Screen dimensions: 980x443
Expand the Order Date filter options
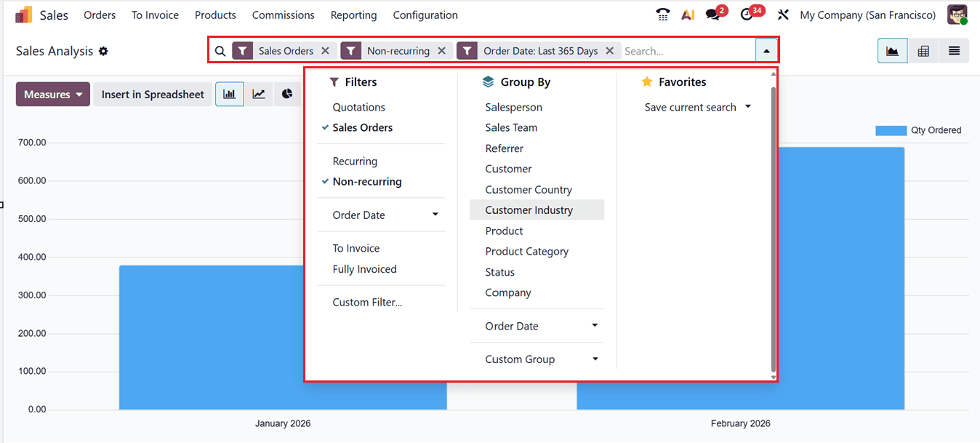(x=435, y=215)
